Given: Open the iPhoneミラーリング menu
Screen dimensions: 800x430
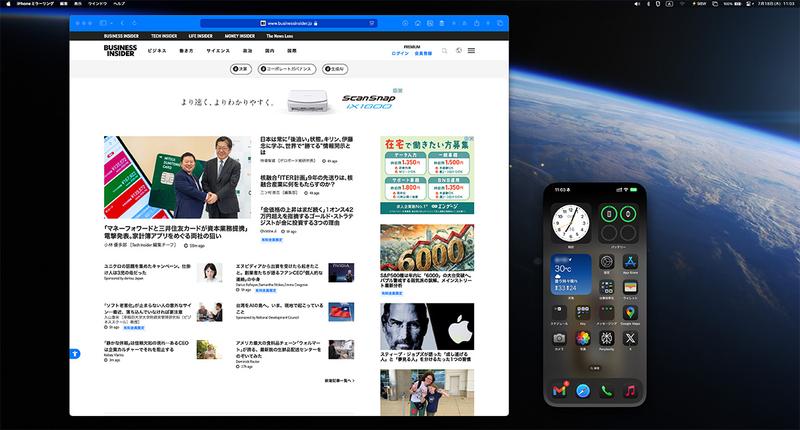Looking at the screenshot, I should (x=35, y=4).
